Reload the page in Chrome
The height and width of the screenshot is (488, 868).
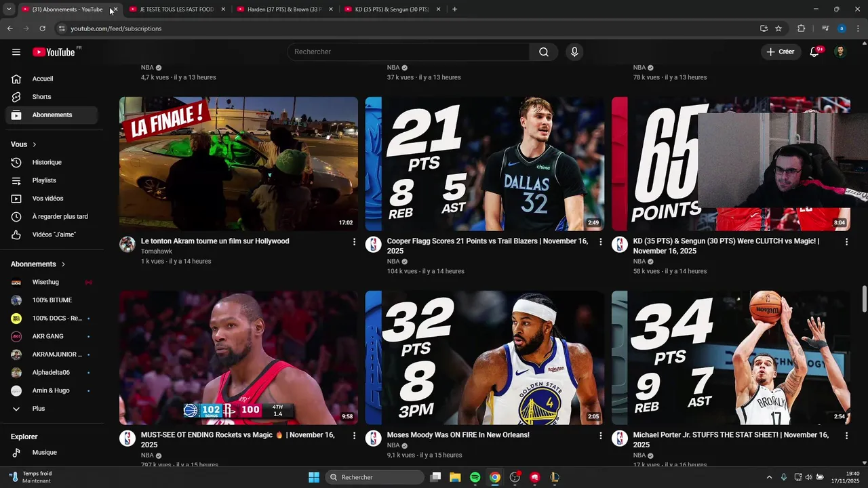coord(42,28)
